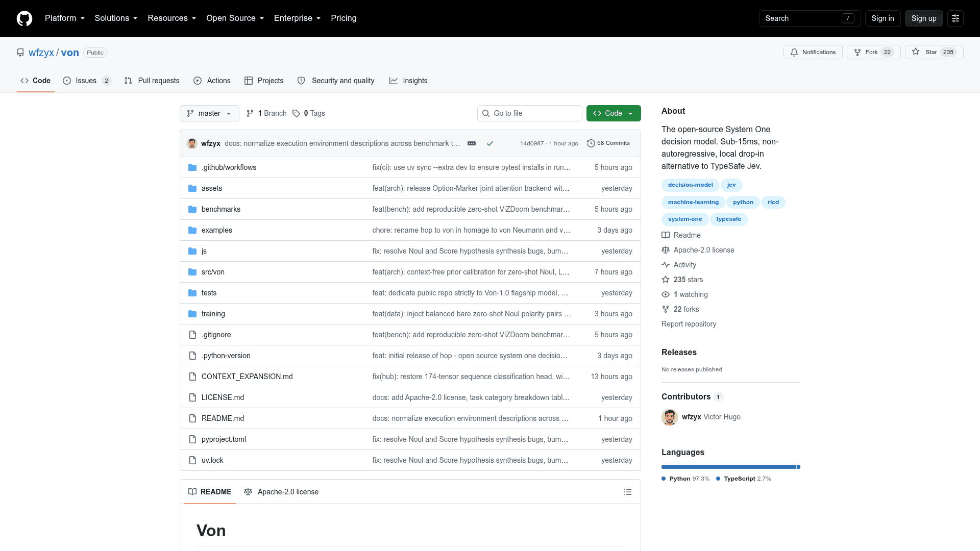The height and width of the screenshot is (551, 980).
Task: Click the typesafe topic tag
Action: (x=728, y=219)
